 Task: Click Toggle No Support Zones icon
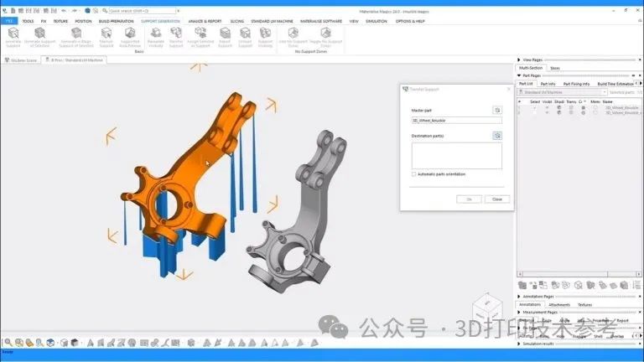pyautogui.click(x=325, y=34)
